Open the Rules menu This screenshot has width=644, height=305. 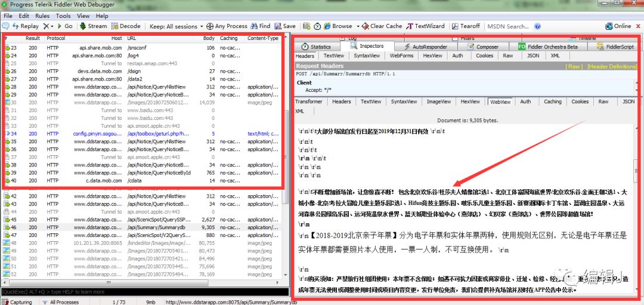pos(42,16)
